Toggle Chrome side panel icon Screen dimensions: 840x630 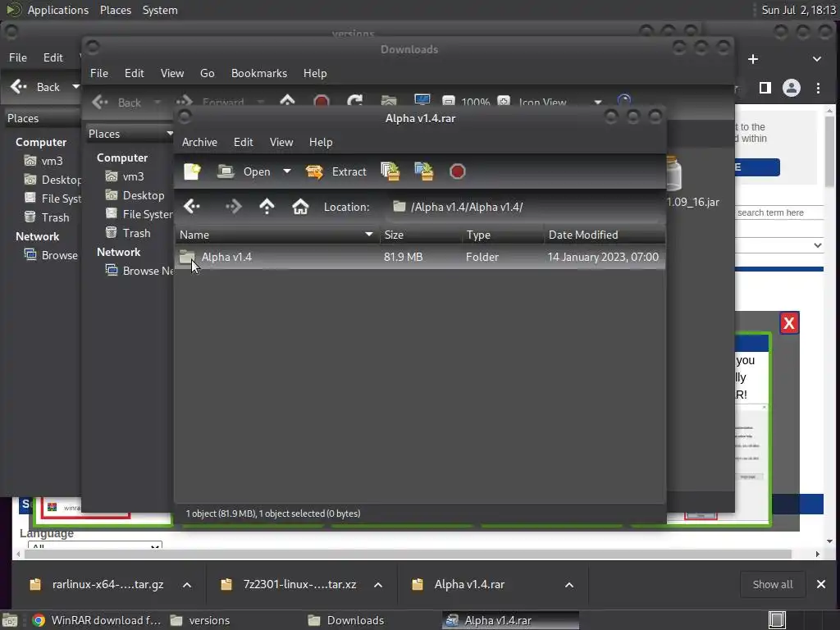click(x=765, y=88)
